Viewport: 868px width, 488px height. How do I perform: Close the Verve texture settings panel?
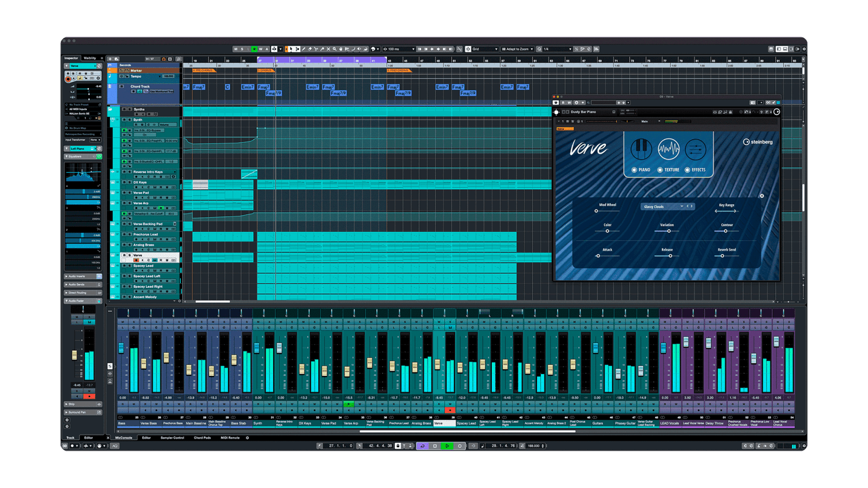pos(761,196)
